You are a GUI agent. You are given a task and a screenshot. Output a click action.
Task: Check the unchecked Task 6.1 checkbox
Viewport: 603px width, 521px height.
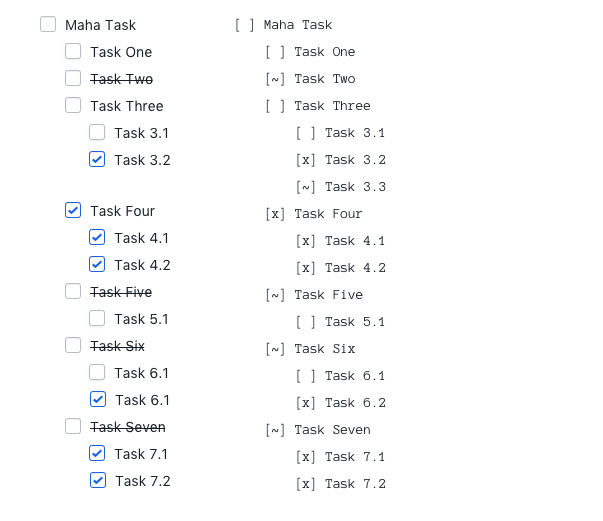pyautogui.click(x=97, y=372)
